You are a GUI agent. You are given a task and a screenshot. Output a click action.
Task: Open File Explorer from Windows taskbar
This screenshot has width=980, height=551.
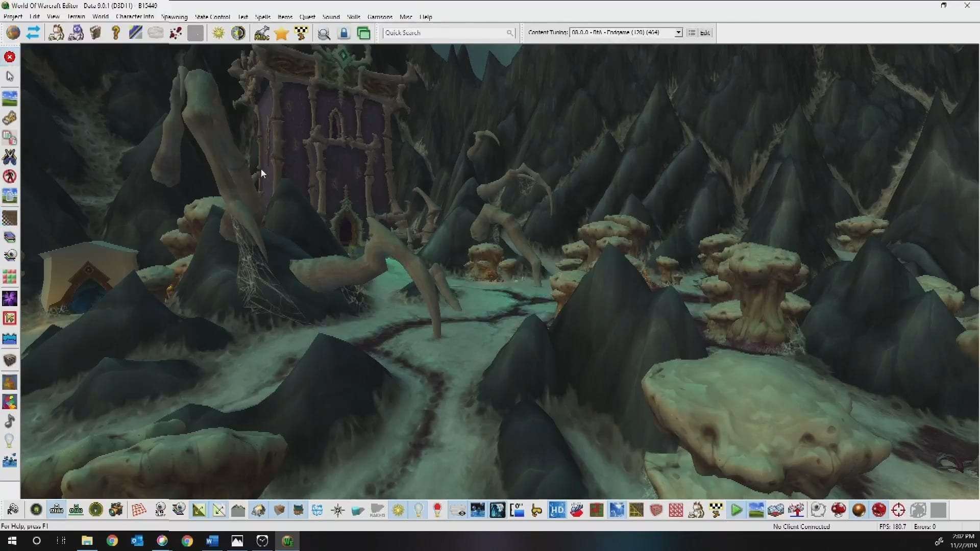click(x=87, y=541)
